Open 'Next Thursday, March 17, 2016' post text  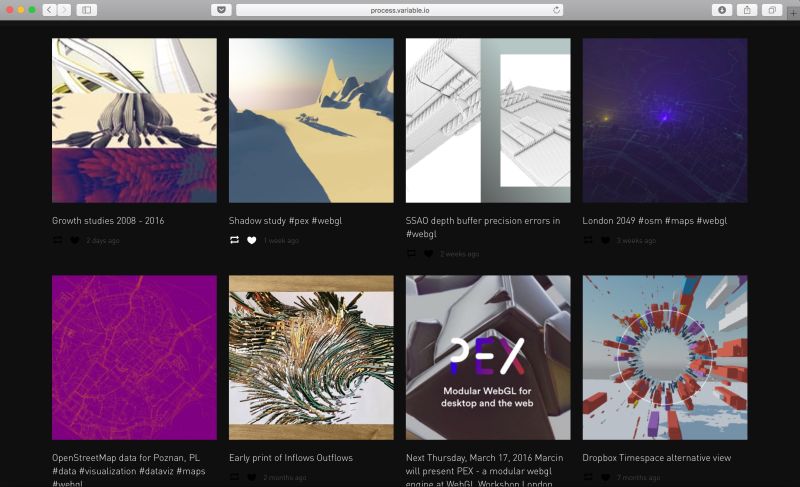pyautogui.click(x=485, y=470)
